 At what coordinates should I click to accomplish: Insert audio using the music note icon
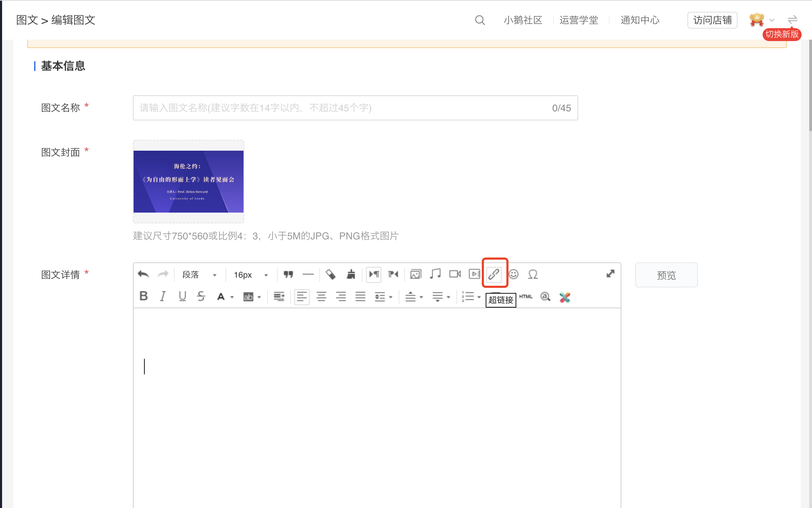(435, 274)
